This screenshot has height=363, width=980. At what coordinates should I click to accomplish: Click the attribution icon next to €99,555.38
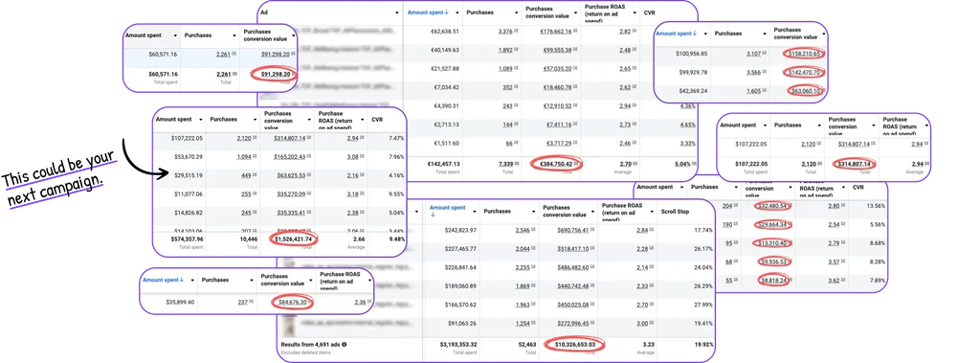[575, 50]
